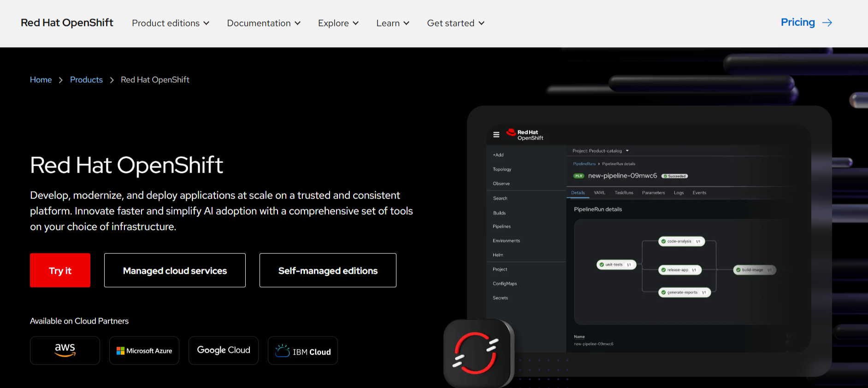
Task: Expand the Product editions menu
Action: [x=171, y=23]
